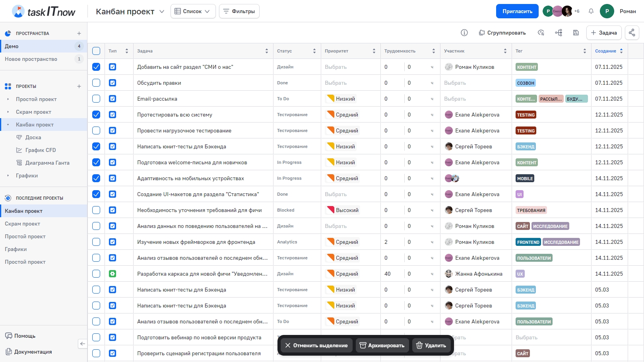The image size is (644, 362).
Task: Collapse the sidebar with the arrow icon
Action: 82,344
